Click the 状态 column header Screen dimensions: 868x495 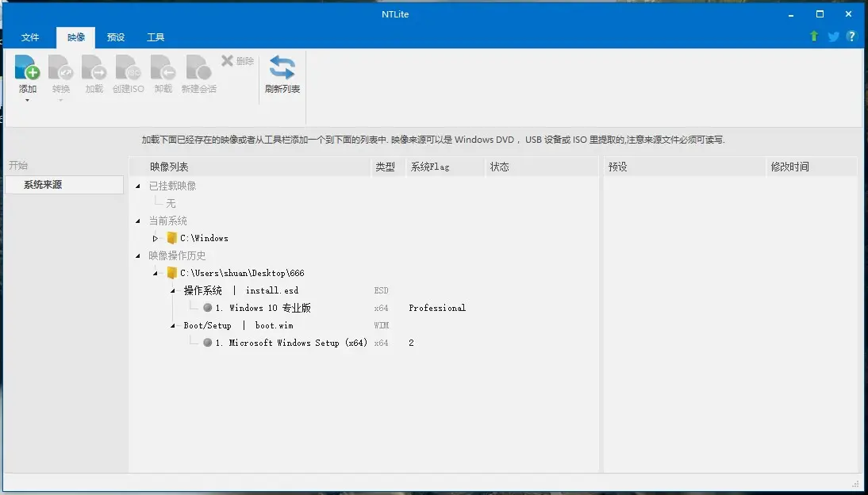pyautogui.click(x=542, y=167)
